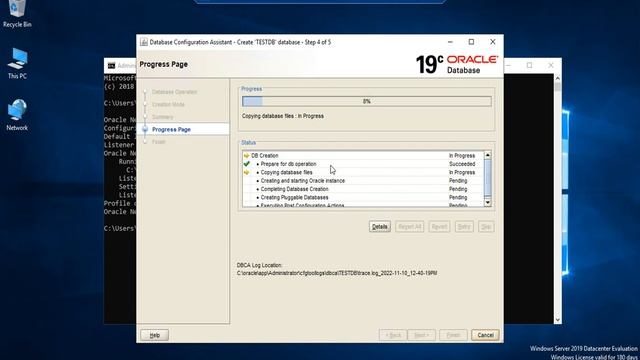Close the Database Configuration Assistant window
Viewport: 640px width, 360px height.
493,42
